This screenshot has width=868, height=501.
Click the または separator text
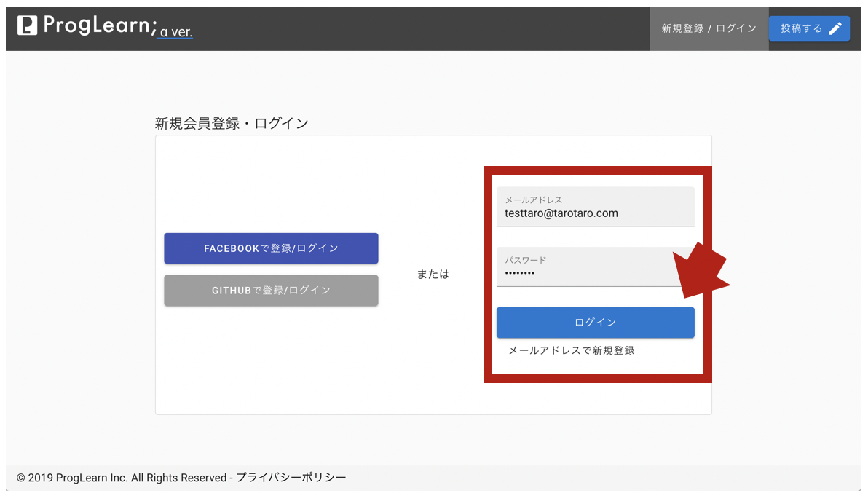click(x=433, y=274)
